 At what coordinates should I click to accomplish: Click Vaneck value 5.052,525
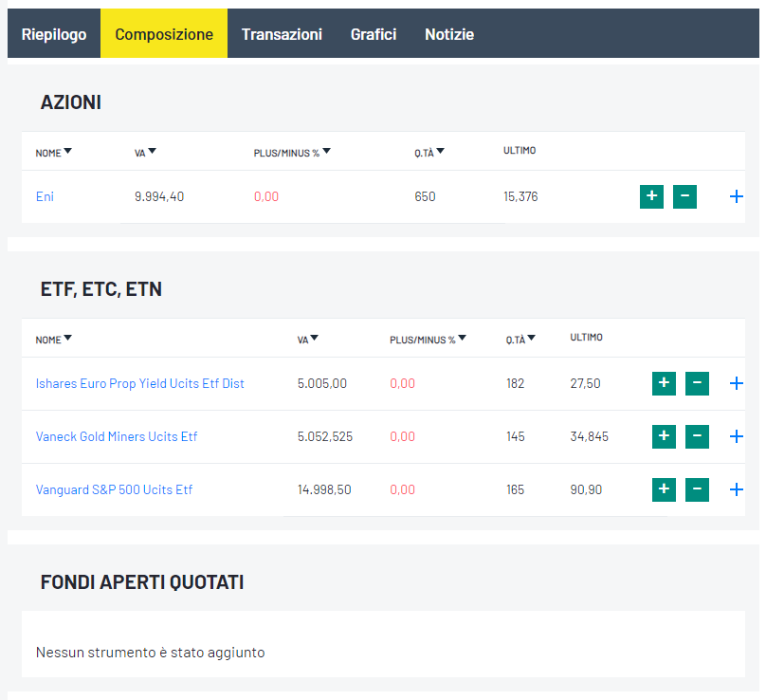click(325, 436)
